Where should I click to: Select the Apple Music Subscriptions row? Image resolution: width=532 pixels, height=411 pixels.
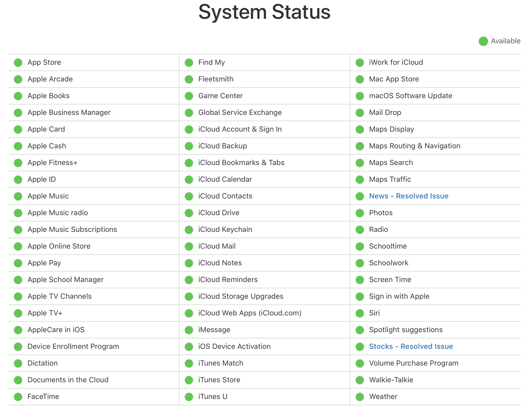coord(72,230)
